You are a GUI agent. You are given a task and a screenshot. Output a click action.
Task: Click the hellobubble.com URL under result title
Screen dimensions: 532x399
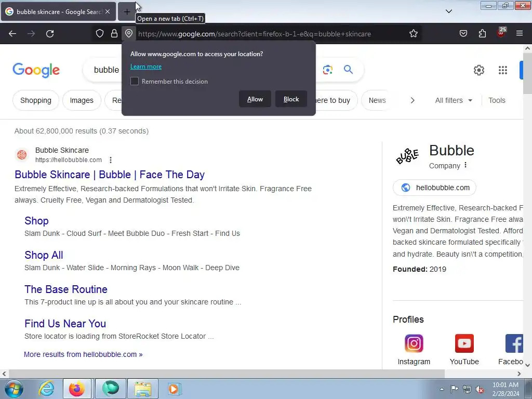point(69,160)
